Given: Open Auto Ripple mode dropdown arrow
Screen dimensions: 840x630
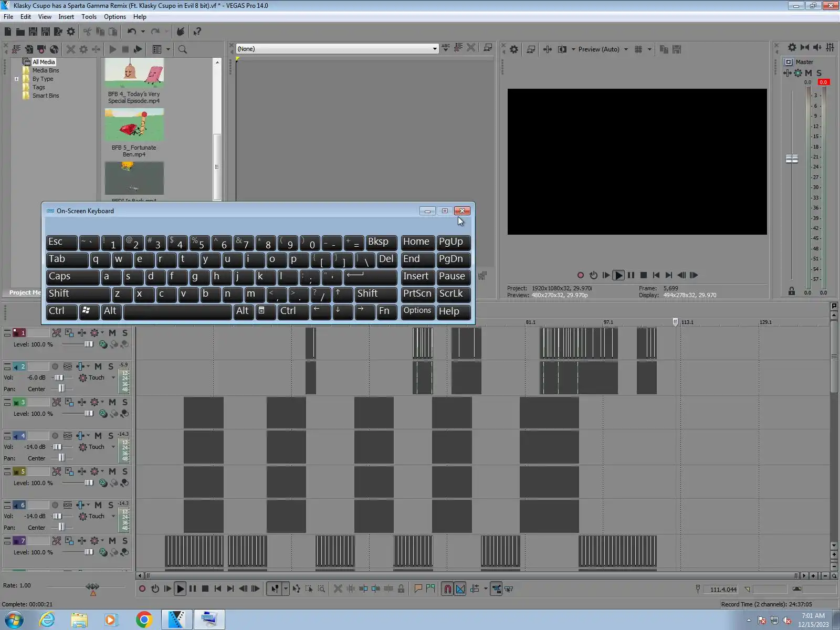Looking at the screenshot, I should [486, 589].
